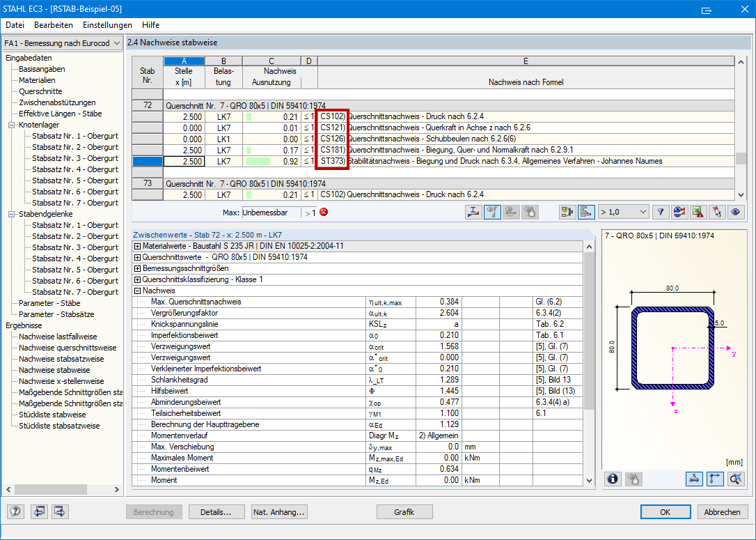Click the next table arrow icon
The height and width of the screenshot is (540, 756).
(x=61, y=511)
